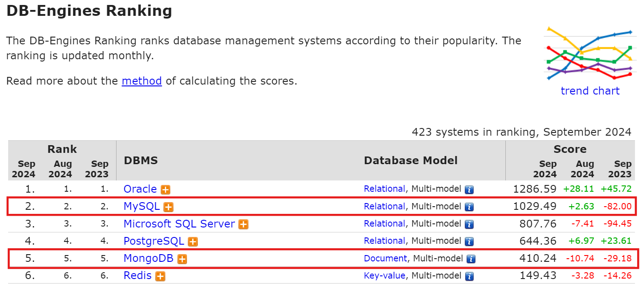Click the -14.26 change value
Image resolution: width=644 pixels, height=284 pixels.
click(x=617, y=275)
